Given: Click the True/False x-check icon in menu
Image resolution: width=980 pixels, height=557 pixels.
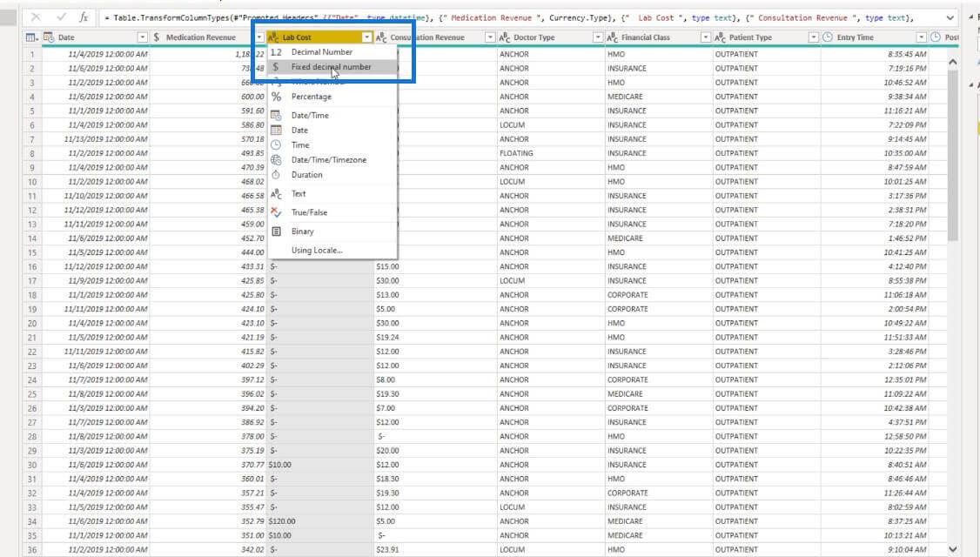Looking at the screenshot, I should (x=276, y=212).
